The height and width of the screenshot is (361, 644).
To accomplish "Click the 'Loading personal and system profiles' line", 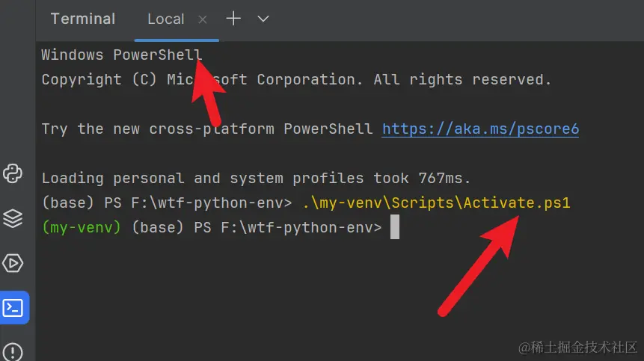I will [x=256, y=179].
